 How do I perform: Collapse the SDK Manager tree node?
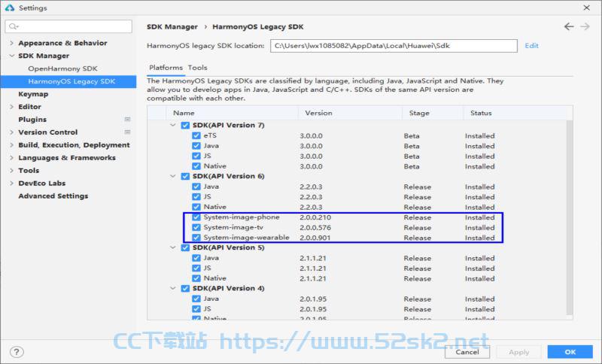click(x=11, y=56)
